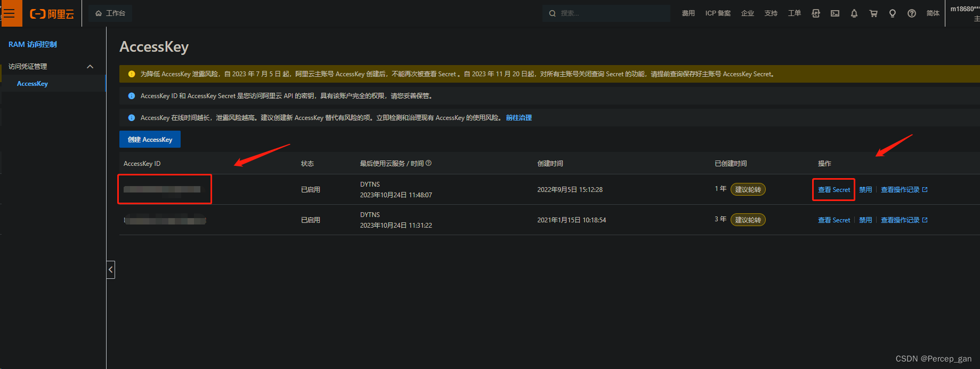Screen dimensions: 980x369
Task: Click the lightbulb tips icon
Action: click(893, 13)
